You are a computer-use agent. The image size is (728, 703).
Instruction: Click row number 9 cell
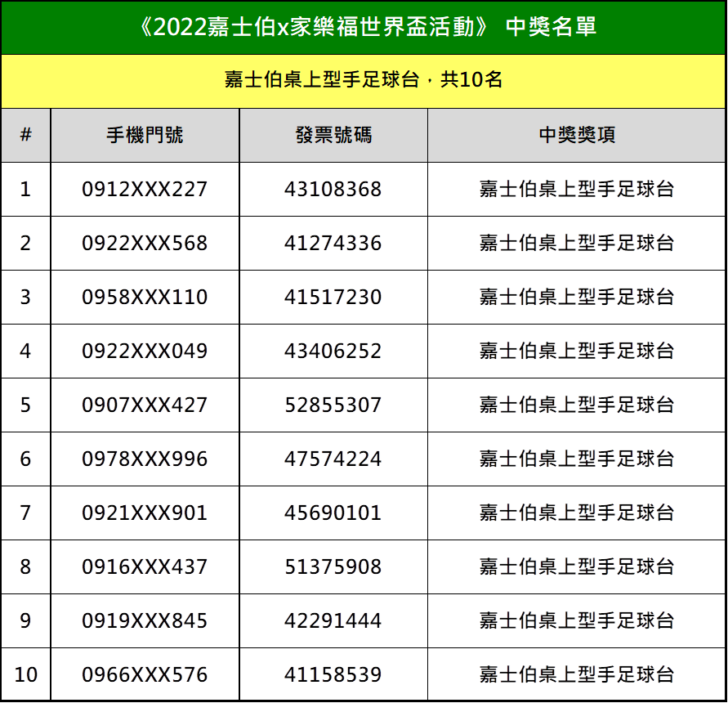coord(25,620)
